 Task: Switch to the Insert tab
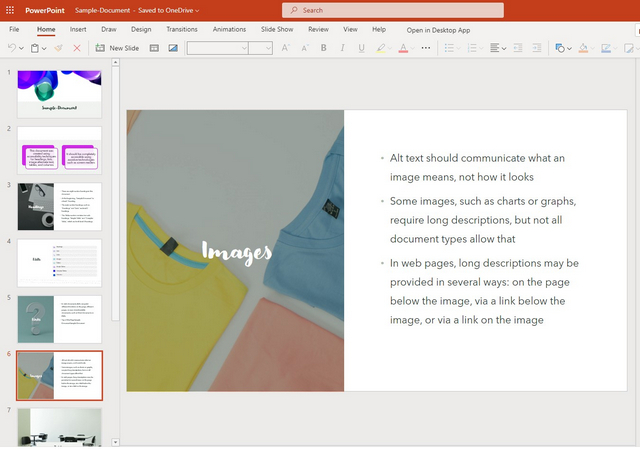pos(78,29)
